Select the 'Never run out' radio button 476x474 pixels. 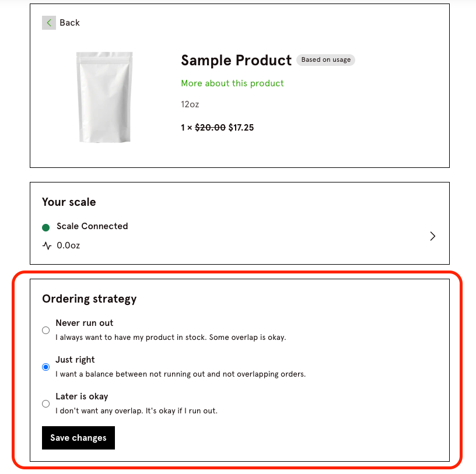(x=46, y=331)
